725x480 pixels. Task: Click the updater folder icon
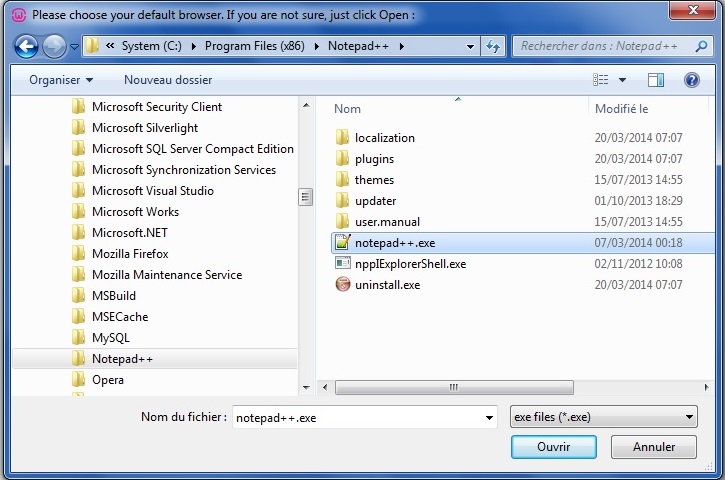(343, 201)
